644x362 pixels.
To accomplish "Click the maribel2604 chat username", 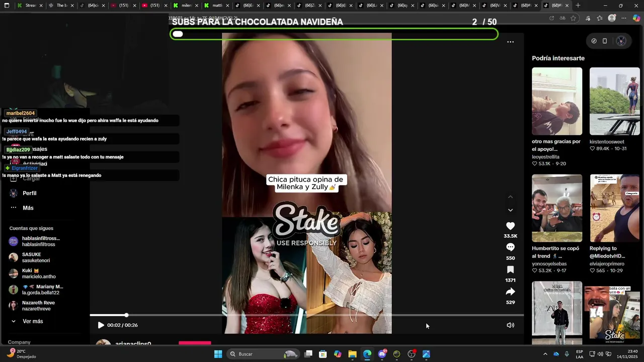I will (21, 113).
